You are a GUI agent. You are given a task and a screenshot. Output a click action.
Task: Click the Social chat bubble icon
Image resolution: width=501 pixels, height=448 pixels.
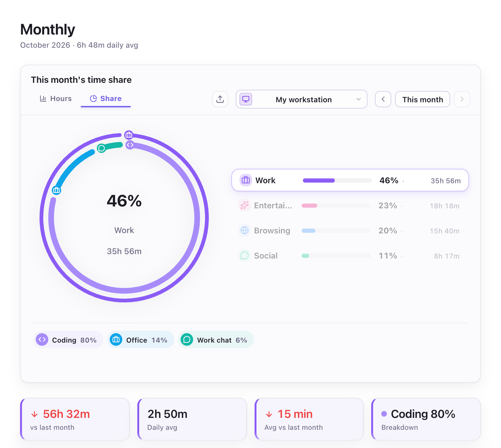[x=245, y=255]
